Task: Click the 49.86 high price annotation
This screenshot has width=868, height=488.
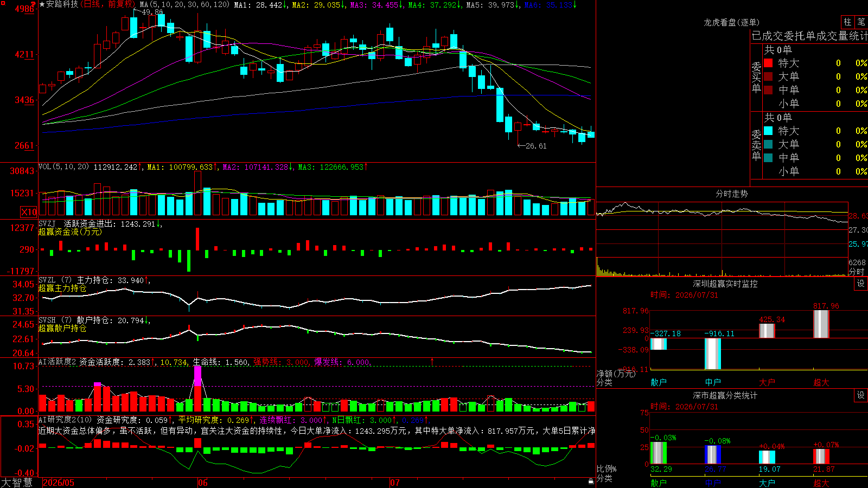Action: pyautogui.click(x=152, y=12)
